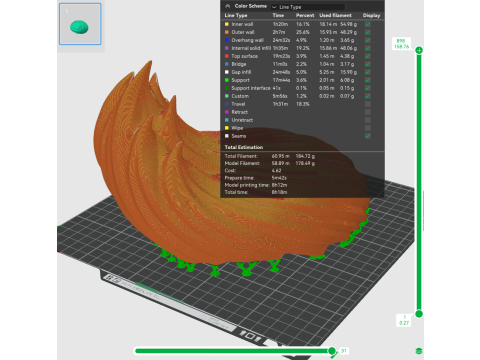The width and height of the screenshot is (480, 360).
Task: Click the Support interface label
Action: (x=251, y=88)
